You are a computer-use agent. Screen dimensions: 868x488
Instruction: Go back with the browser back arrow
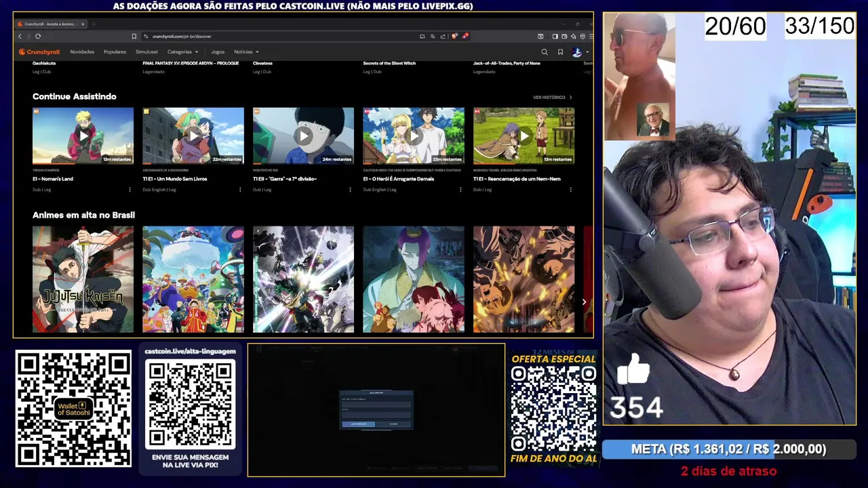click(20, 36)
